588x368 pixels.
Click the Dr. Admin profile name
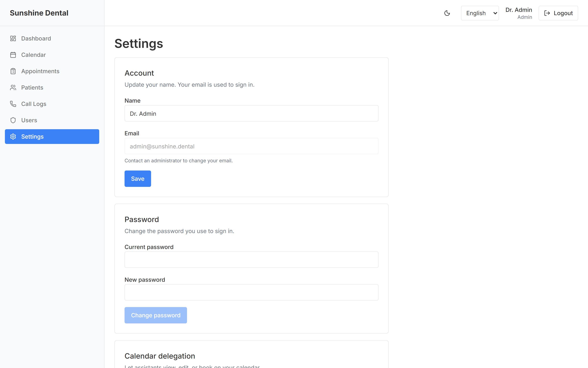[519, 10]
